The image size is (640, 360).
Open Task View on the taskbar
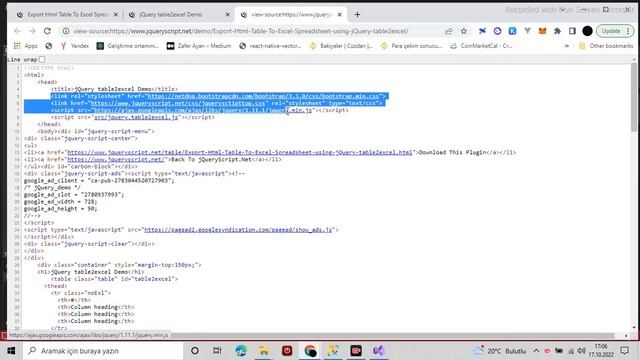click(217, 351)
